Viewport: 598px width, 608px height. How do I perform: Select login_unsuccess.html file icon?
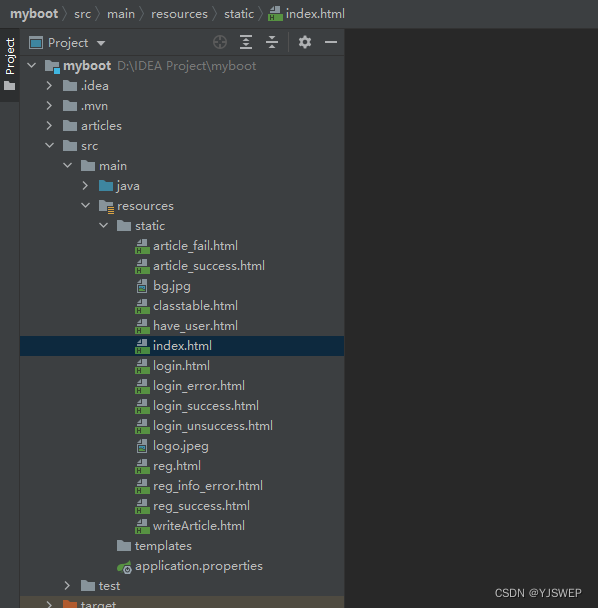click(x=142, y=427)
